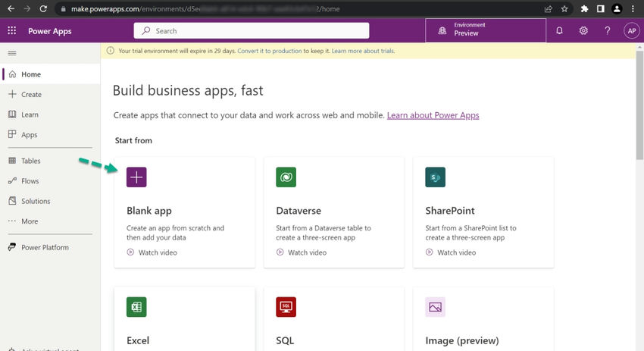Screen dimensions: 644x351
Task: Click the Learn about Power Apps link
Action: (433, 115)
